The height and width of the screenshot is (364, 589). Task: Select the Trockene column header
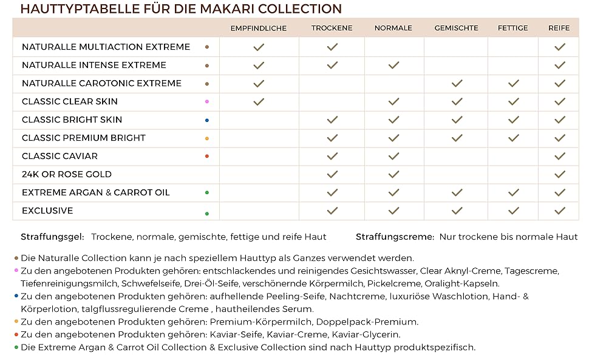click(332, 28)
